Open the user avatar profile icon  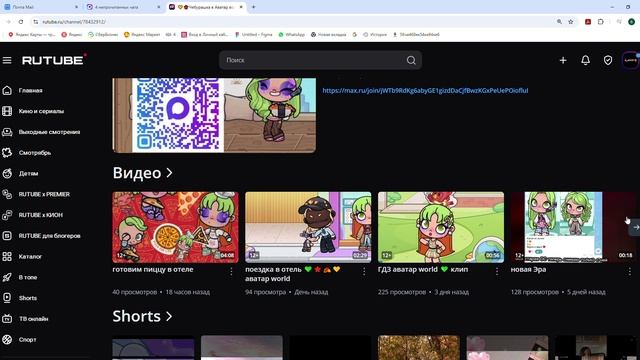click(630, 60)
